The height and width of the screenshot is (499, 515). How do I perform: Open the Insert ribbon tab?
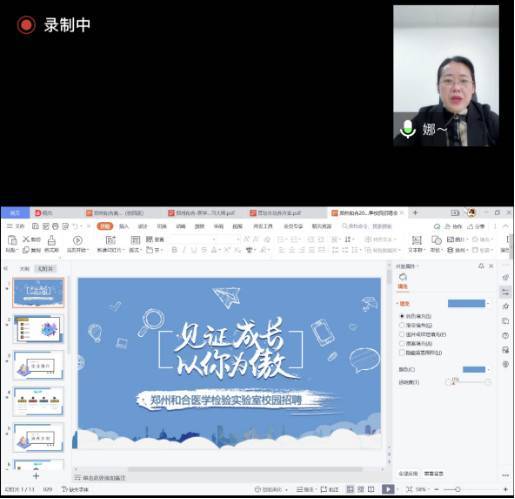point(124,226)
